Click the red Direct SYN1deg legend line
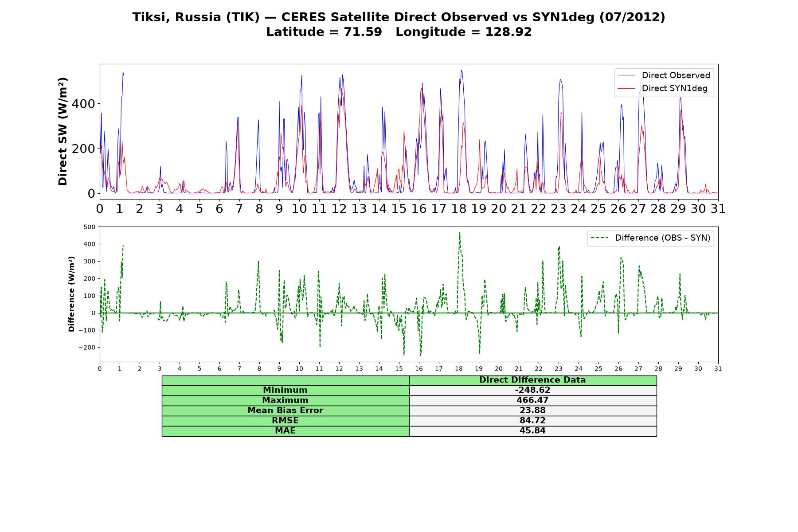 (626, 88)
